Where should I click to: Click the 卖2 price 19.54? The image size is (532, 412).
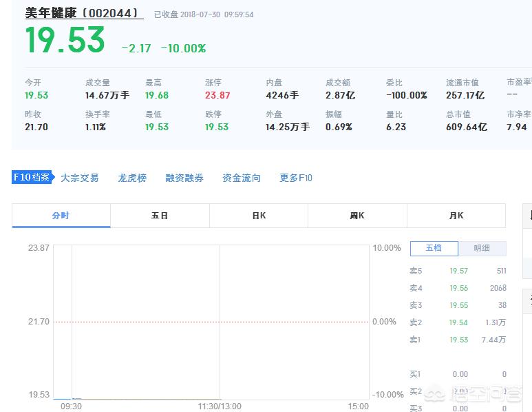point(458,322)
